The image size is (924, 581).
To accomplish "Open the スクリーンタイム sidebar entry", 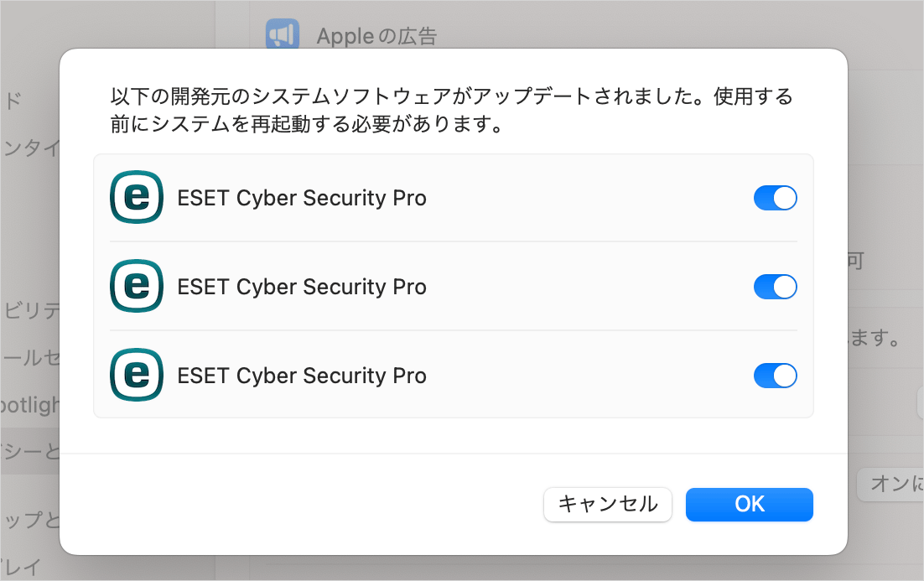I will tap(29, 148).
